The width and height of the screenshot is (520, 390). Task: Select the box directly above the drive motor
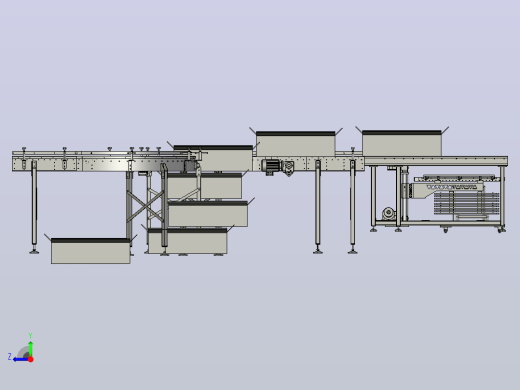pyautogui.click(x=295, y=144)
